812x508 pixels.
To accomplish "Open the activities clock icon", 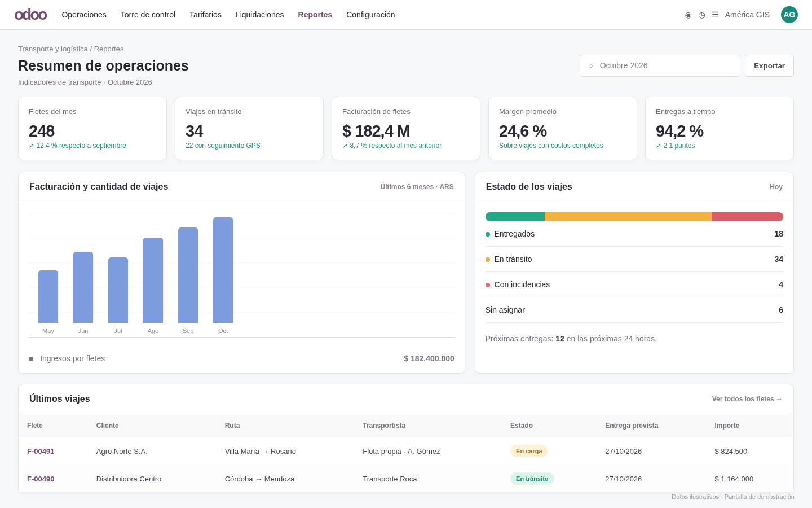I will coord(701,15).
